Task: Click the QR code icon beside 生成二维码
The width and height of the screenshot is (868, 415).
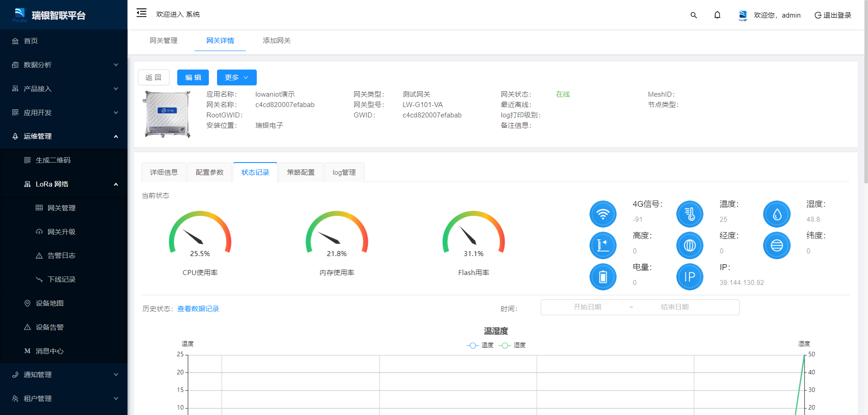Action: coord(28,160)
